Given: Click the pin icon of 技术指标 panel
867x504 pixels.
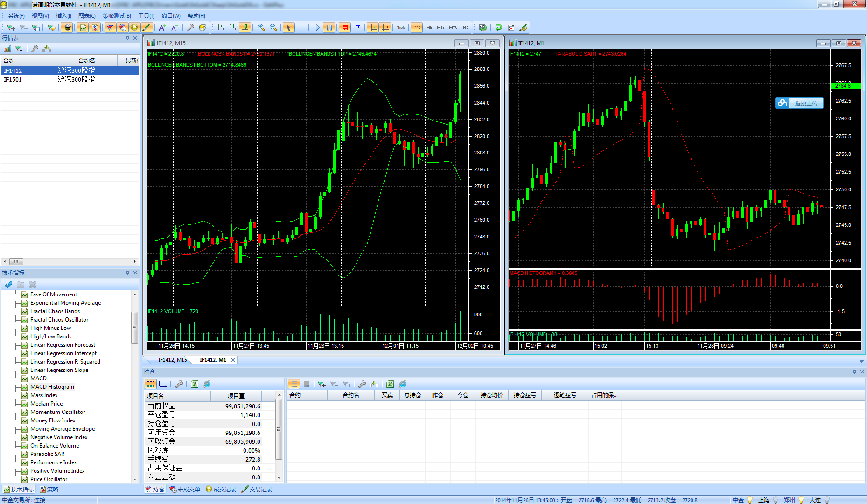Looking at the screenshot, I should point(127,273).
